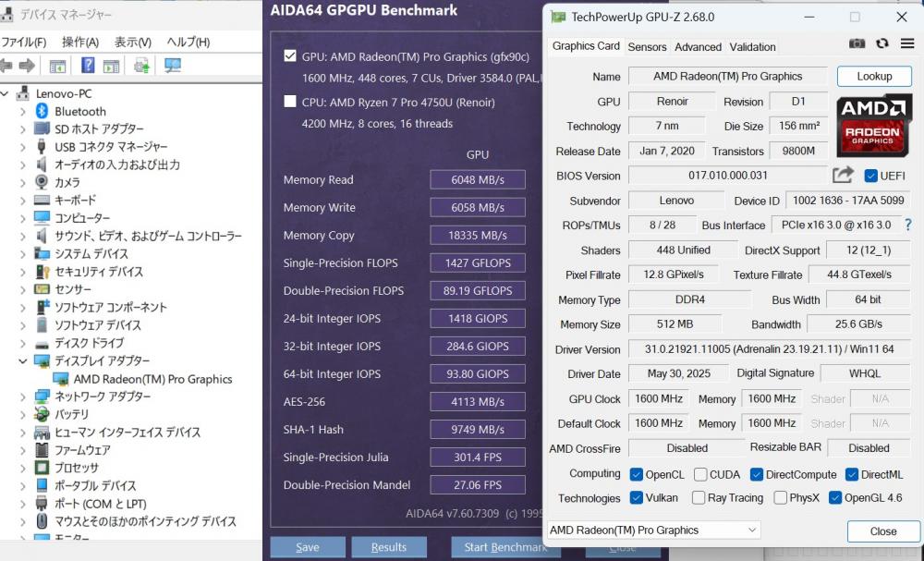Toggle the Ray Tracing checkbox
Viewport: 924px width, 561px height.
tap(699, 498)
